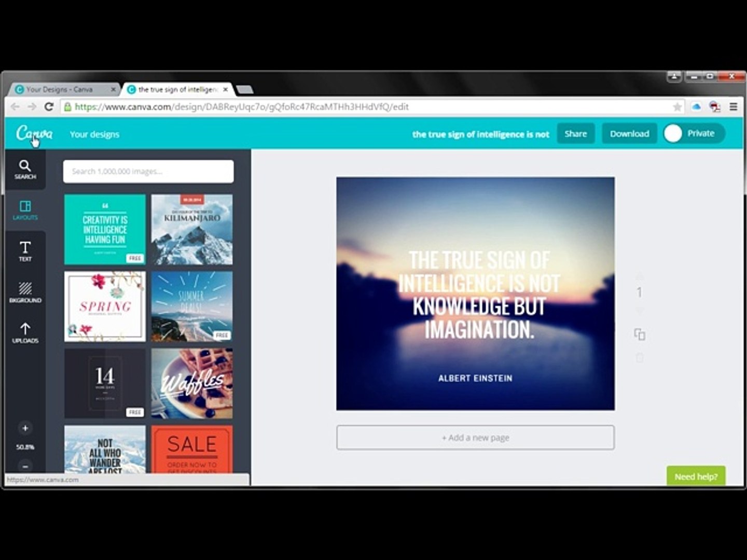Viewport: 747px width, 560px height.
Task: Choose the 'Not all who wander' layout
Action: tap(105, 449)
